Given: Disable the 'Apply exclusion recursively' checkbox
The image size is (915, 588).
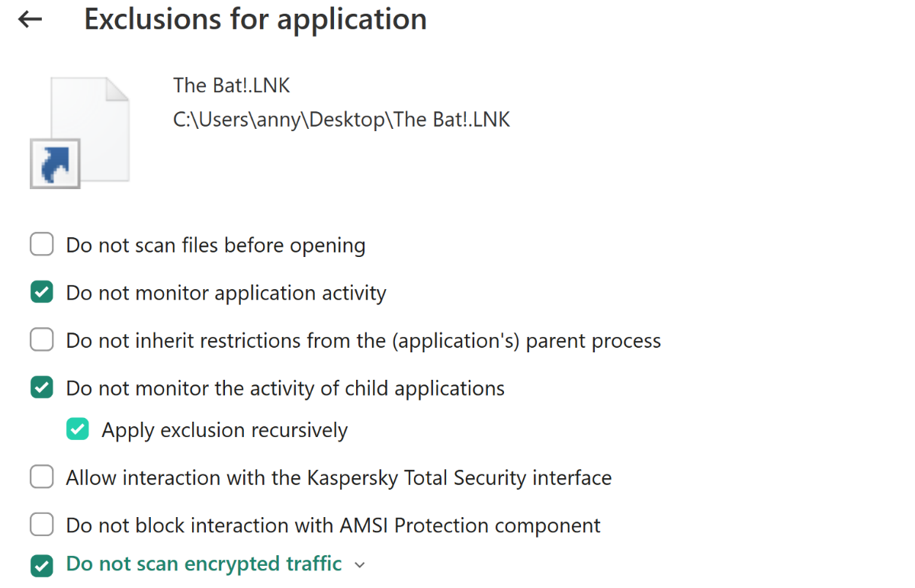Looking at the screenshot, I should pos(78,429).
